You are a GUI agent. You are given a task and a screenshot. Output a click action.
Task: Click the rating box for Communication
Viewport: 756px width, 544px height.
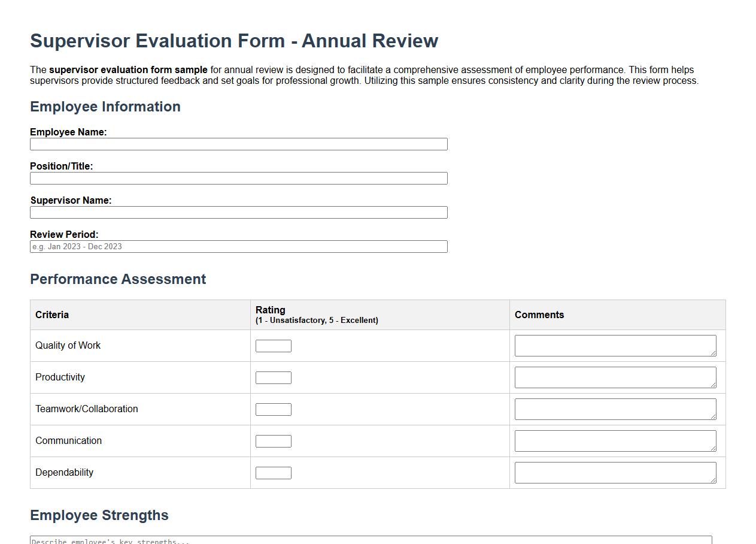[273, 441]
